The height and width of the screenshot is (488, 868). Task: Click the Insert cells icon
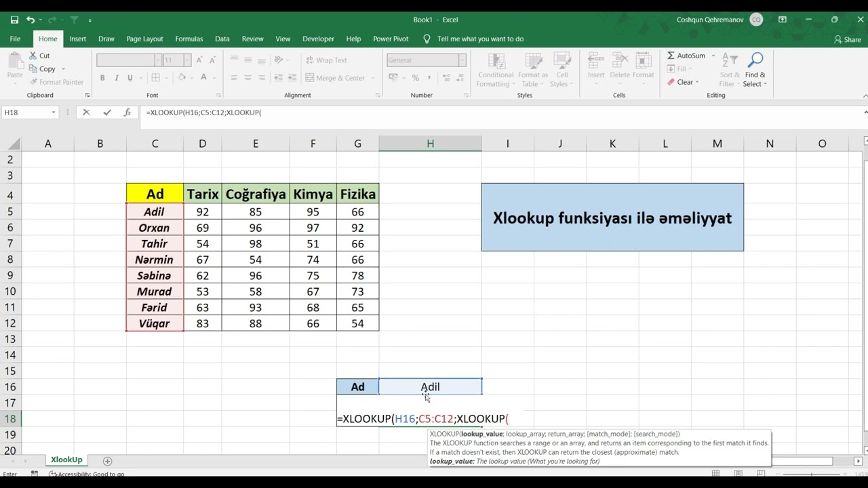coord(596,61)
